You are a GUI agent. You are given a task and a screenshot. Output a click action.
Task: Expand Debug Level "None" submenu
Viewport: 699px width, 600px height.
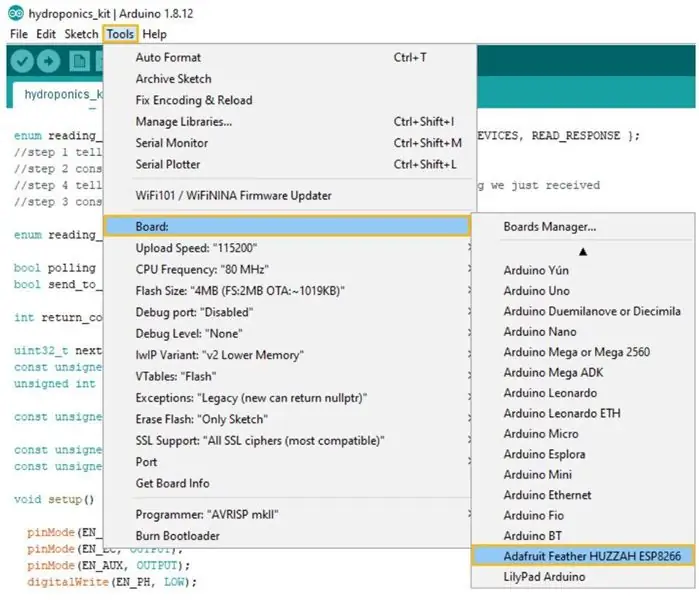[288, 334]
